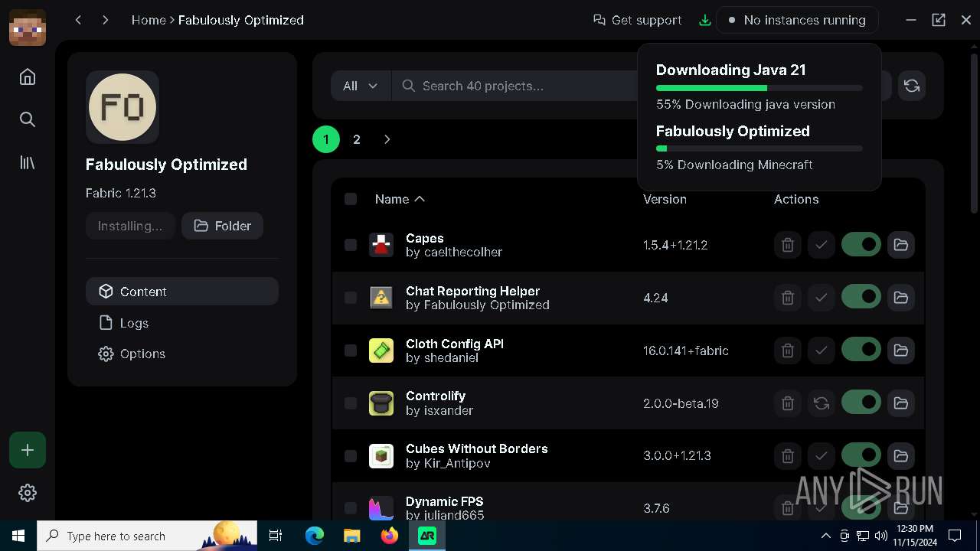Check the Cubes Without Borders checkbox
980x551 pixels.
click(x=351, y=455)
